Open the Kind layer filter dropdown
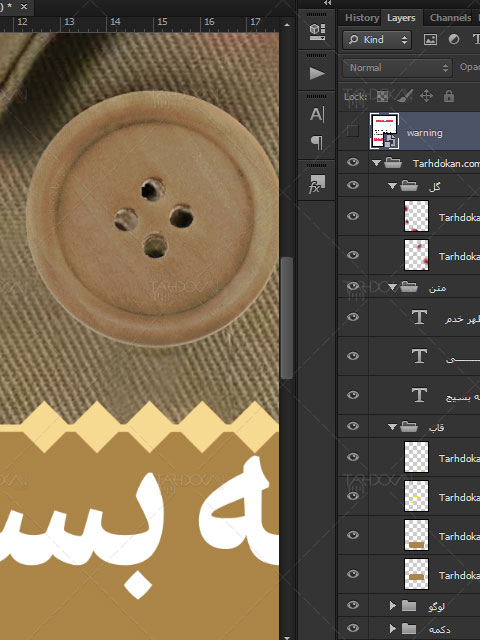The width and height of the screenshot is (480, 640). click(377, 40)
